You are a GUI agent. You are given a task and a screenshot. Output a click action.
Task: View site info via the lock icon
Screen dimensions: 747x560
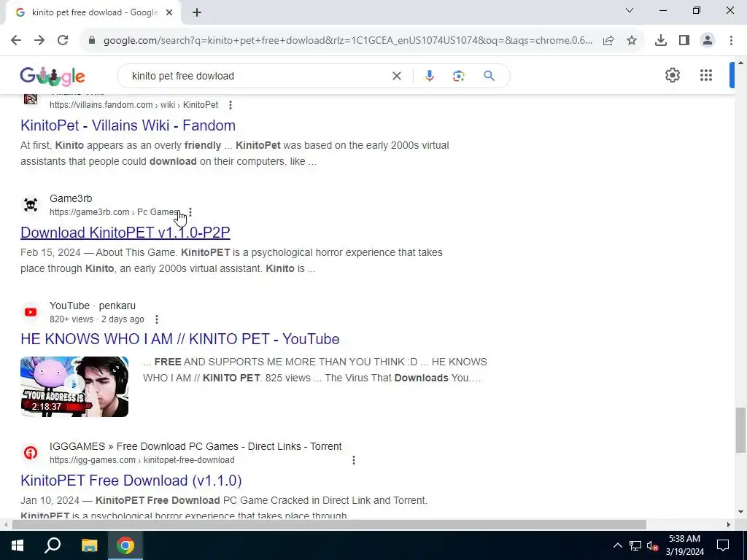click(92, 41)
